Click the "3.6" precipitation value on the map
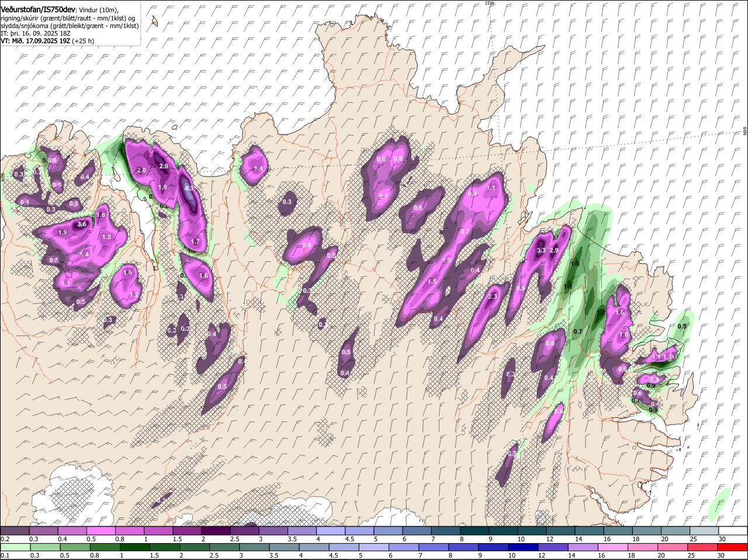This screenshot has width=748, height=560. coord(82,224)
